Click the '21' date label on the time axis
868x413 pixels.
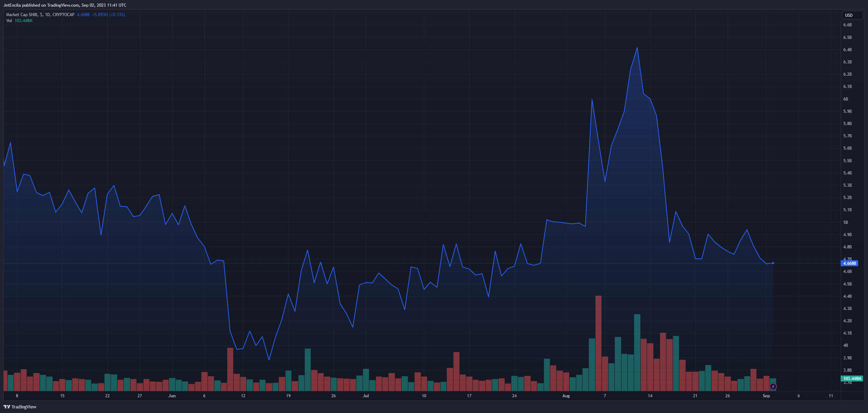(x=695, y=396)
